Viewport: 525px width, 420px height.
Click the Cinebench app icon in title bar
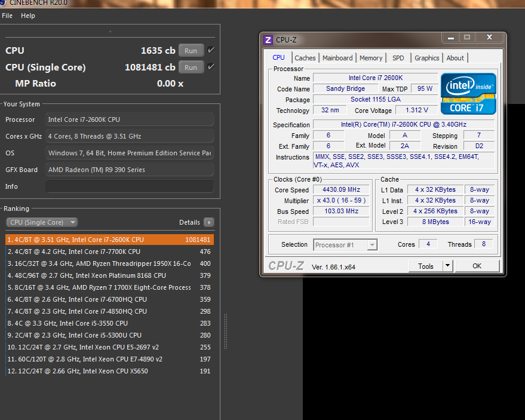point(3,2)
